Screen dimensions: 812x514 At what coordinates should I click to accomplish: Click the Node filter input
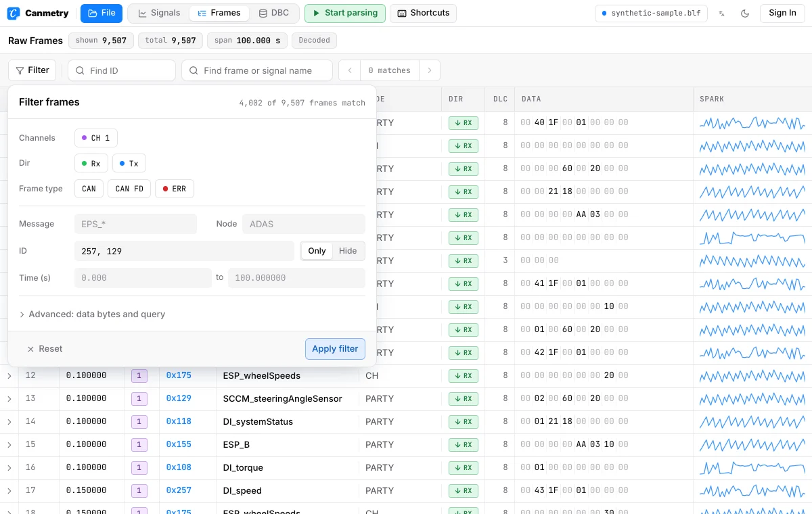point(304,224)
